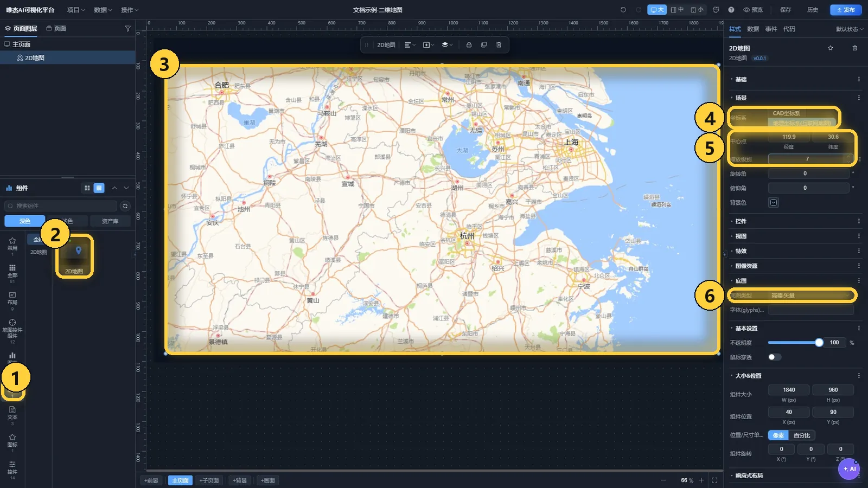Switch to the 代码 tab
The width and height of the screenshot is (868, 488).
coord(789,29)
